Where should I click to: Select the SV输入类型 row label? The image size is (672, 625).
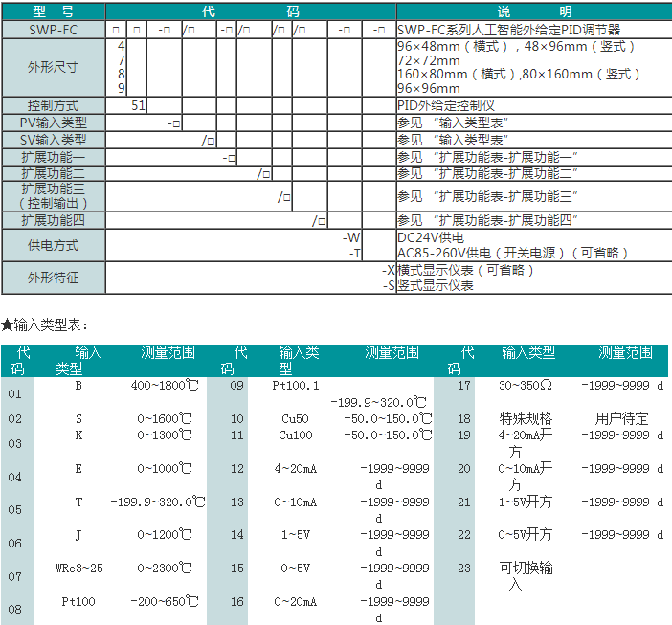(54, 140)
